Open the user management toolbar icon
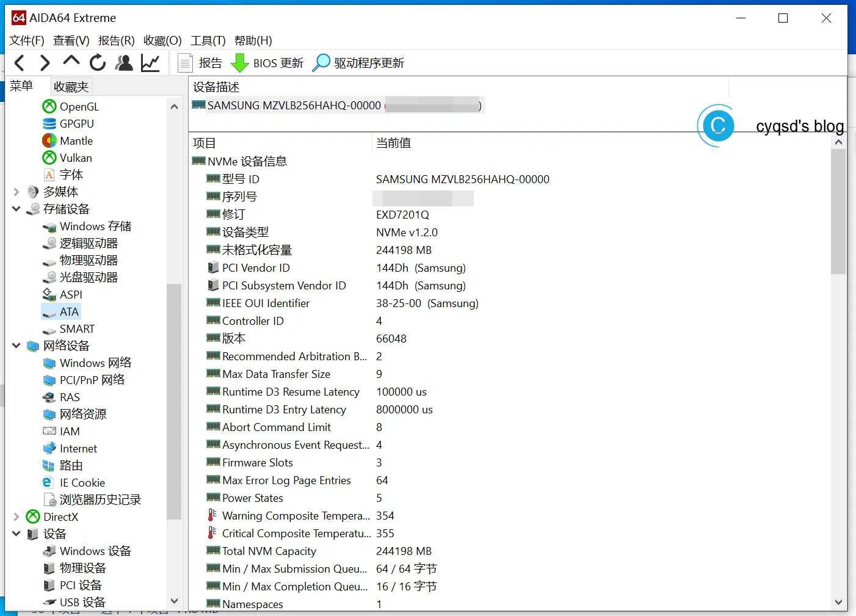The image size is (856, 616). (x=124, y=63)
